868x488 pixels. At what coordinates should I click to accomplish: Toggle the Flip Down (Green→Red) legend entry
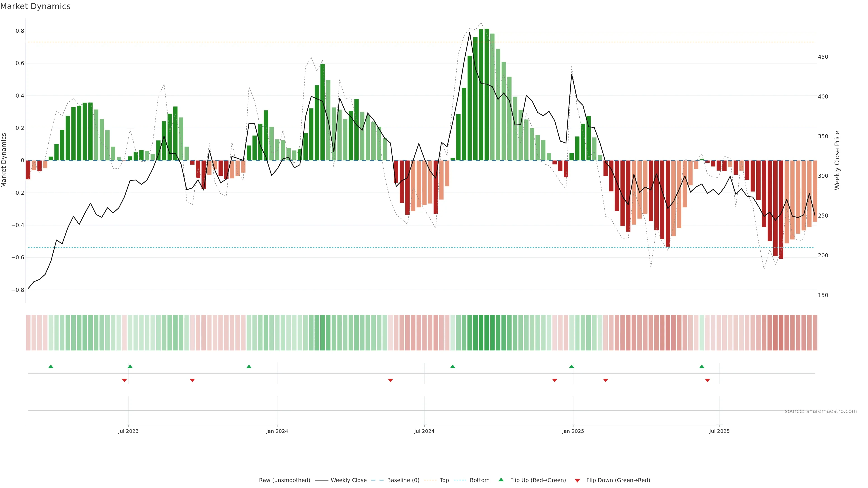coord(618,480)
